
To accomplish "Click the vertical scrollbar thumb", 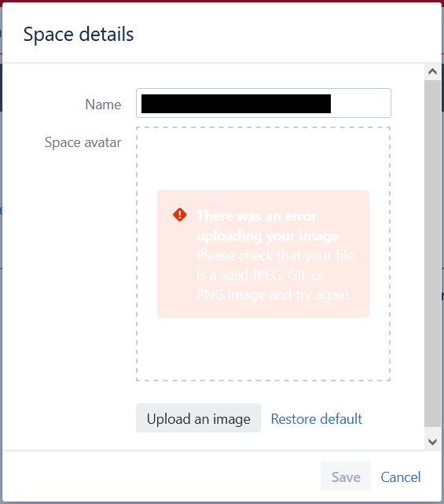I will (x=432, y=254).
